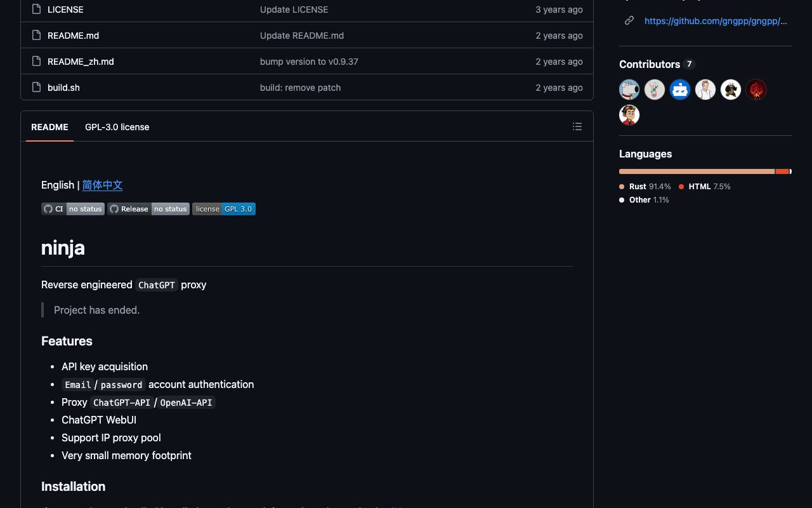Click the '3 years ago' timestamp for LICENSE
Viewport: 812px width, 508px height.
[x=559, y=10]
